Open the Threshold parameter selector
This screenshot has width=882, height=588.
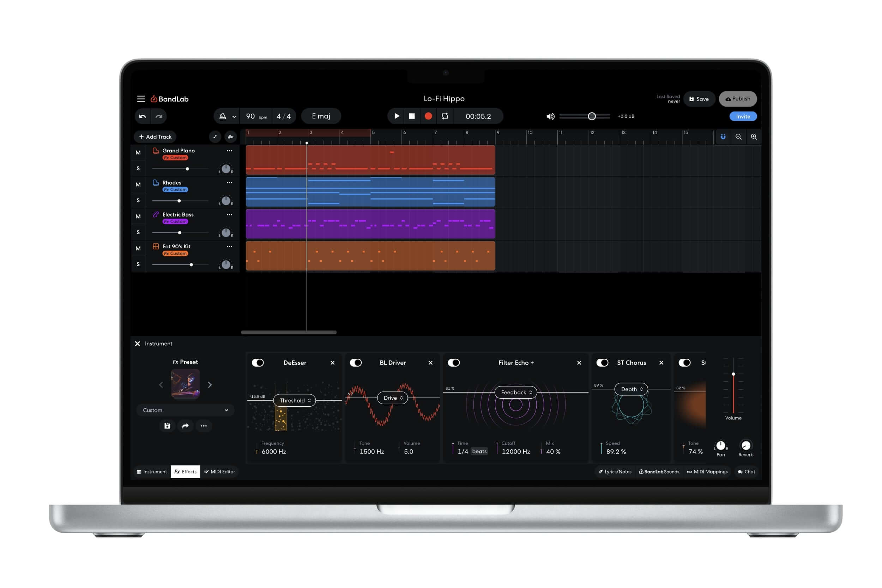tap(295, 400)
